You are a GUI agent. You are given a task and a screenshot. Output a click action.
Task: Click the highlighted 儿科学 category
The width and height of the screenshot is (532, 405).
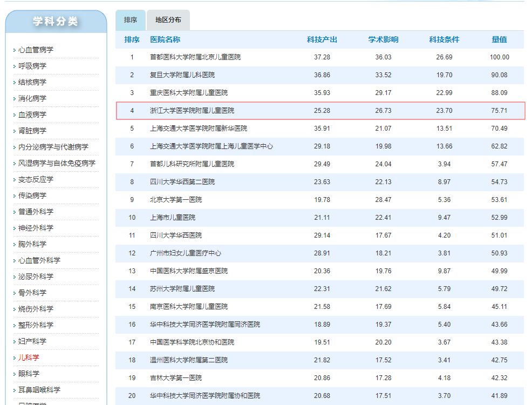point(29,357)
